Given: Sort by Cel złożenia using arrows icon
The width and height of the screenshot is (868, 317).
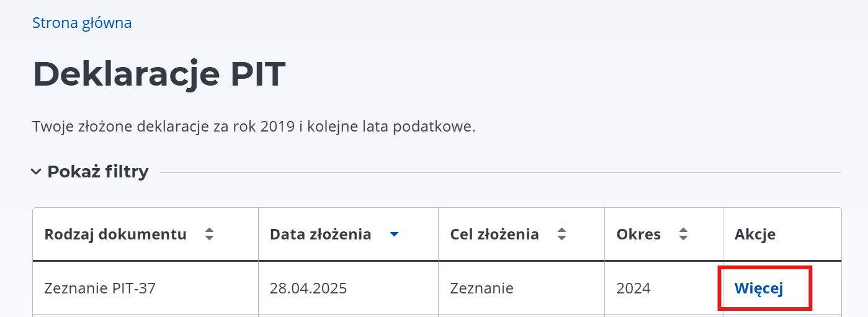Looking at the screenshot, I should coord(562,234).
